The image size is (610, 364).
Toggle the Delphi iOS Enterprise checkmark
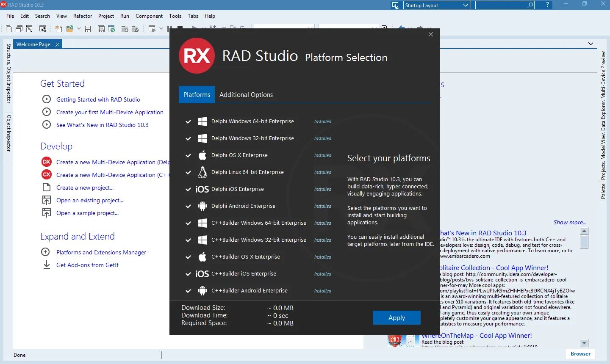pyautogui.click(x=188, y=189)
